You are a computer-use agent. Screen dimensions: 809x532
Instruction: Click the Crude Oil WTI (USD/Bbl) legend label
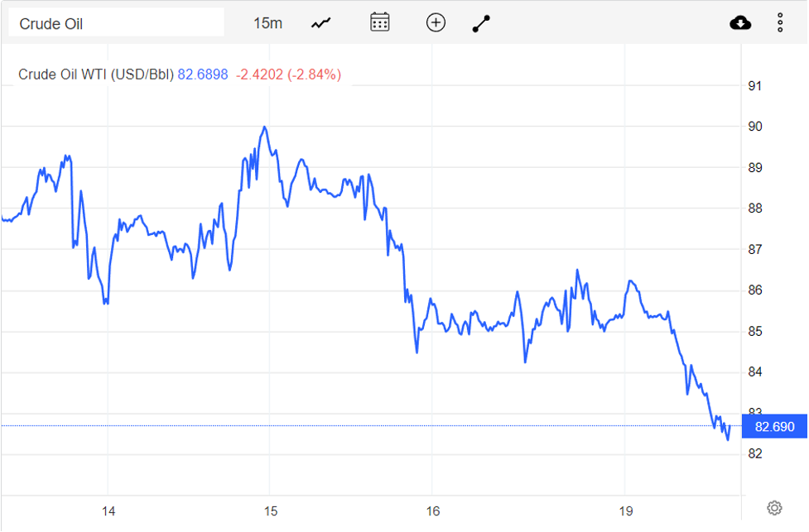click(x=96, y=74)
